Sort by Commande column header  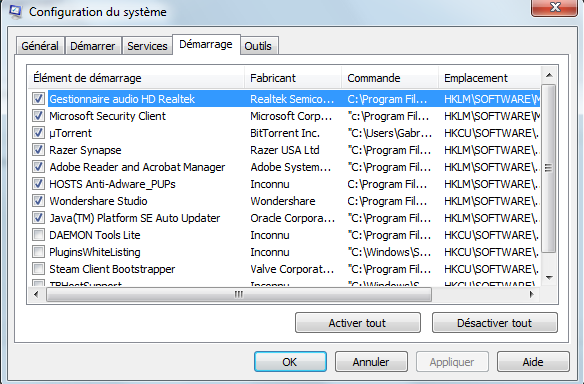[390, 78]
